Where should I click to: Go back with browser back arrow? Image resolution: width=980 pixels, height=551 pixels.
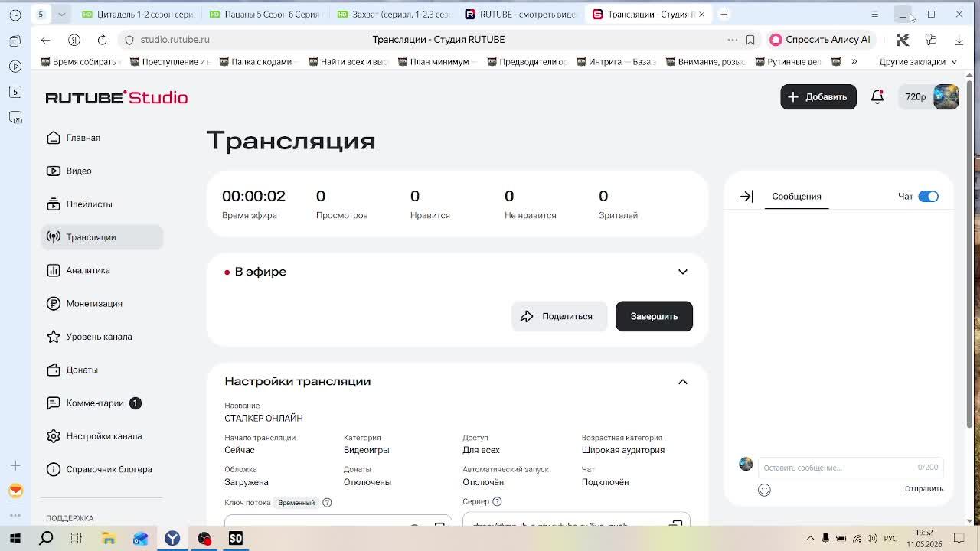45,40
